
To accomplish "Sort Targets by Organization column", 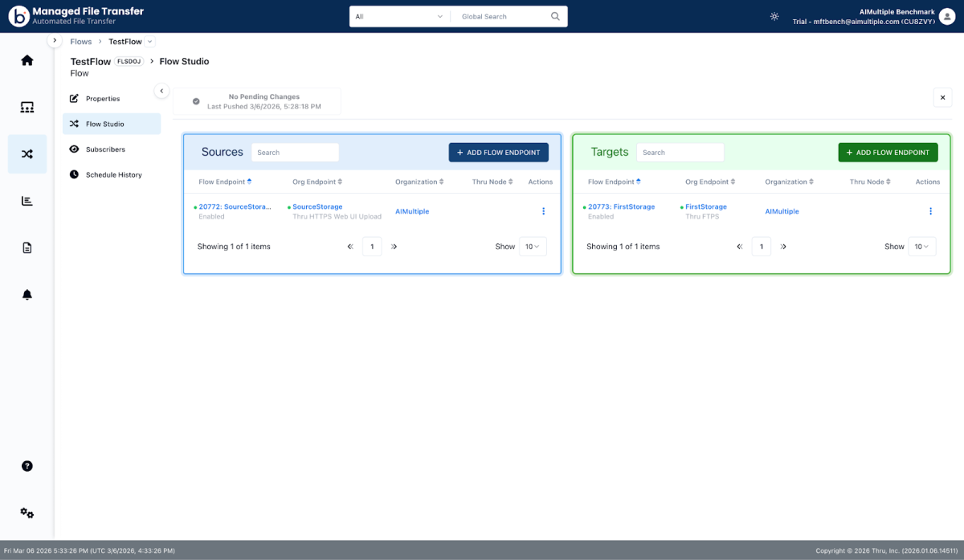I will [789, 182].
